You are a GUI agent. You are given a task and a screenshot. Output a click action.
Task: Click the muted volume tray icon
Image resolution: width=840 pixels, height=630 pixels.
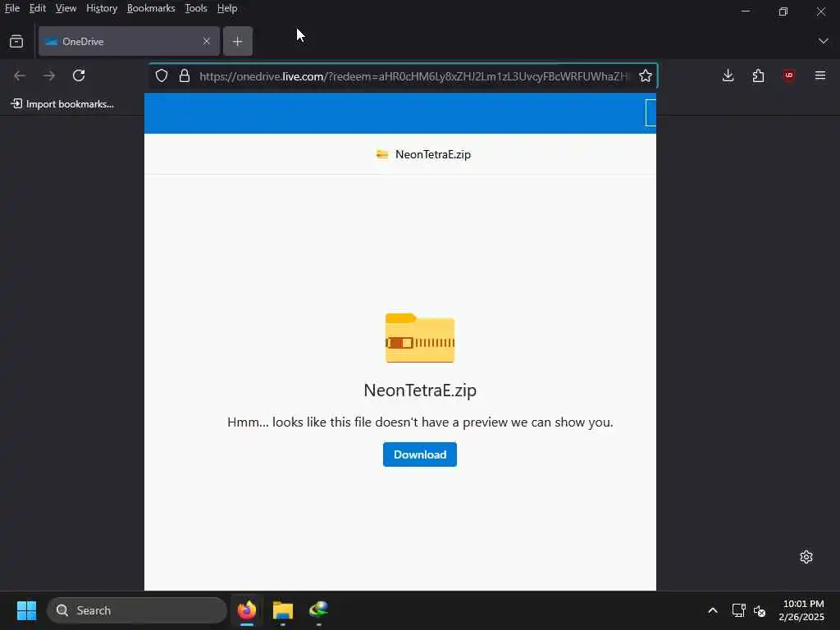[x=760, y=610]
